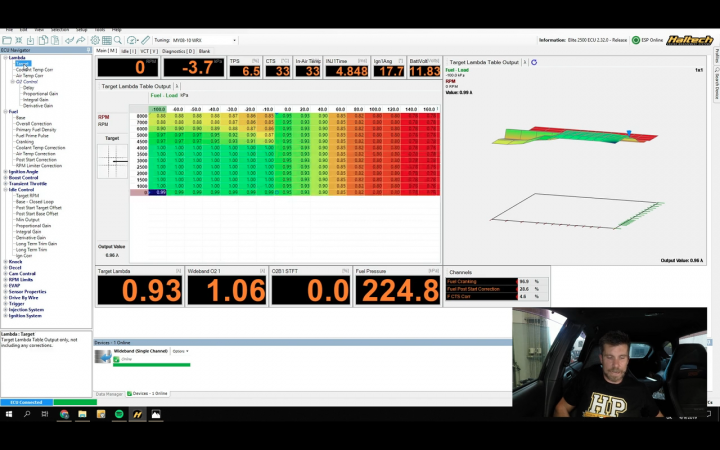Launch Chrome from the taskbar
Image resolution: width=720 pixels, height=450 pixels.
pyautogui.click(x=64, y=413)
